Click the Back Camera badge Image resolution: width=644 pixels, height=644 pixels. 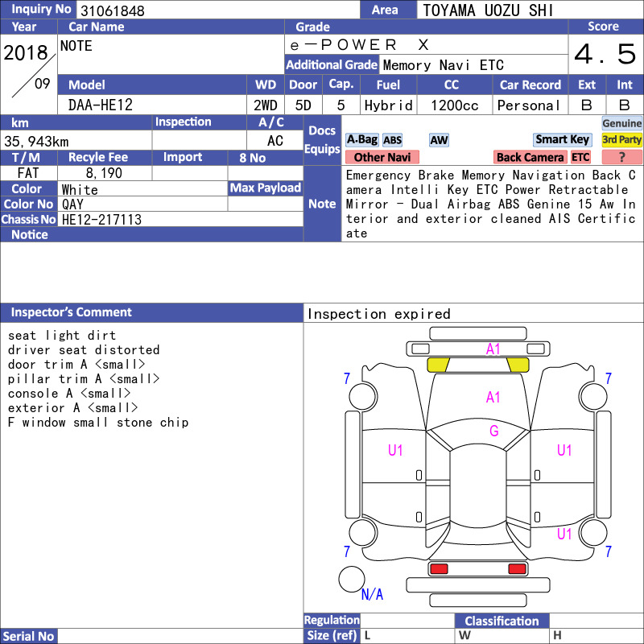point(530,157)
